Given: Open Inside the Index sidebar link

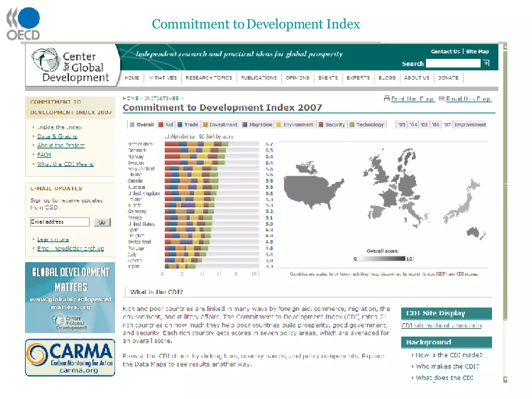Looking at the screenshot, I should click(59, 127).
